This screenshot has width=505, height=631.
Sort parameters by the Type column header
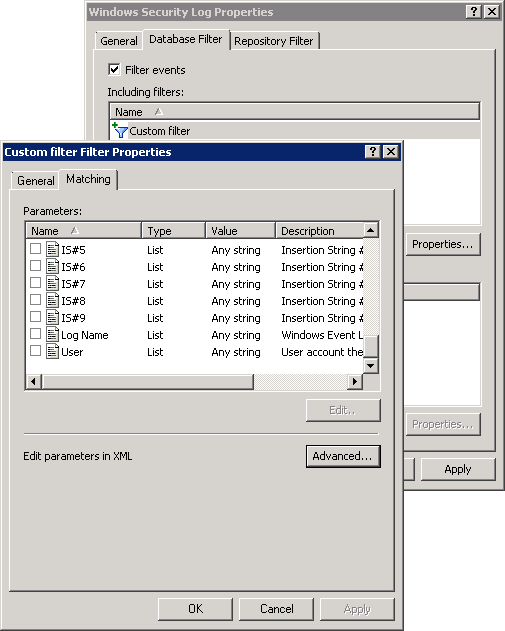click(x=174, y=231)
